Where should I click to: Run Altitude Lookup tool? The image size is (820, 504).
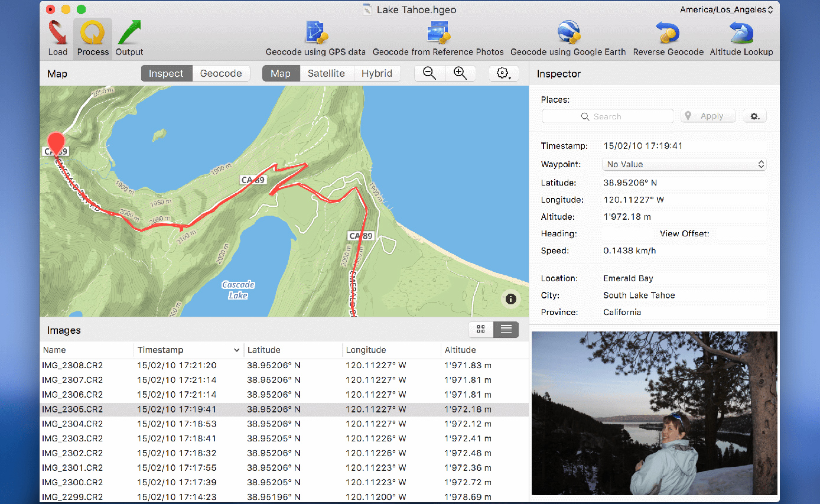(741, 38)
